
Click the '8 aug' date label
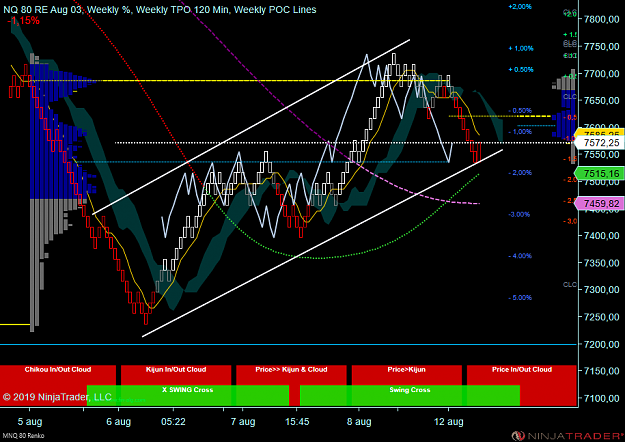(359, 422)
